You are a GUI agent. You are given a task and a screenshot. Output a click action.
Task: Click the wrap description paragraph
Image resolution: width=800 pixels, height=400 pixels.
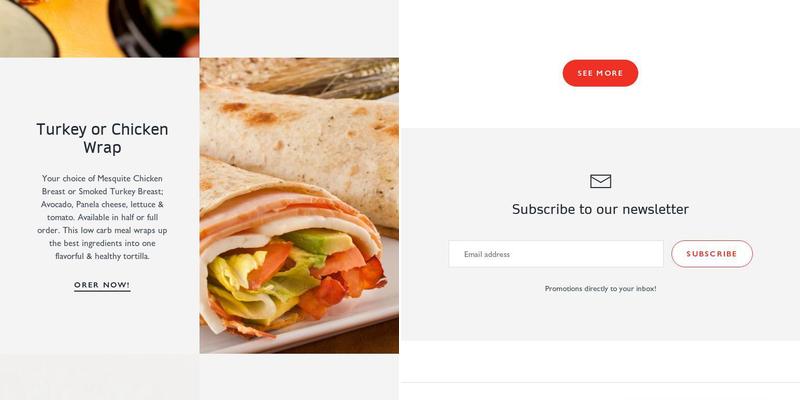pos(102,217)
